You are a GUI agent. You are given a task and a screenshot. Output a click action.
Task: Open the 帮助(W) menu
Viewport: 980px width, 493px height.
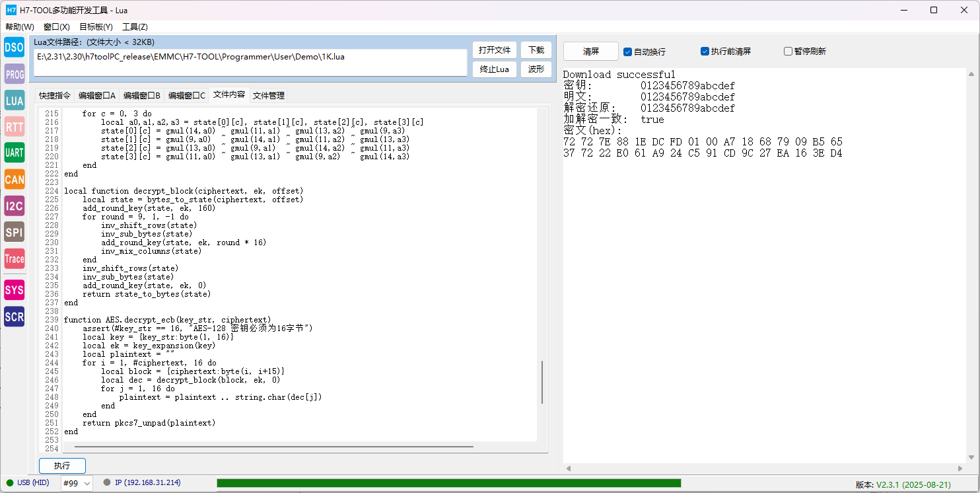(20, 27)
